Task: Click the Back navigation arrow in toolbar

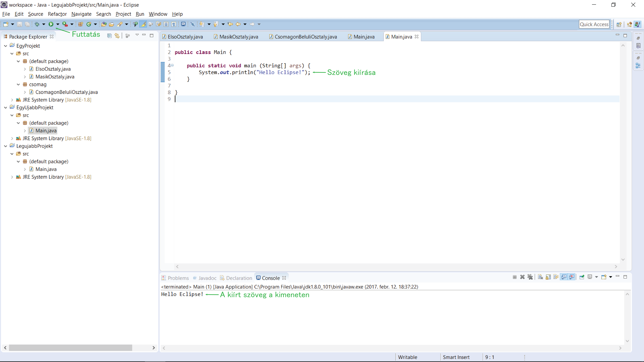Action: [x=238, y=24]
